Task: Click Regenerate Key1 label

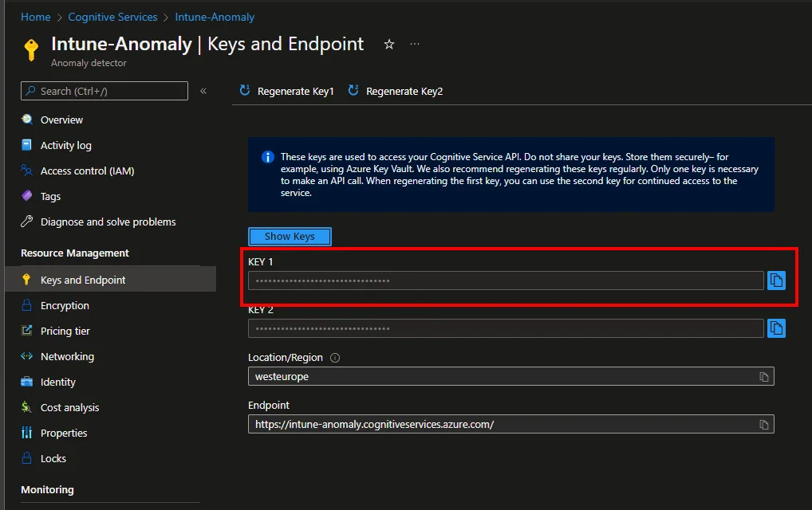Action: (296, 92)
